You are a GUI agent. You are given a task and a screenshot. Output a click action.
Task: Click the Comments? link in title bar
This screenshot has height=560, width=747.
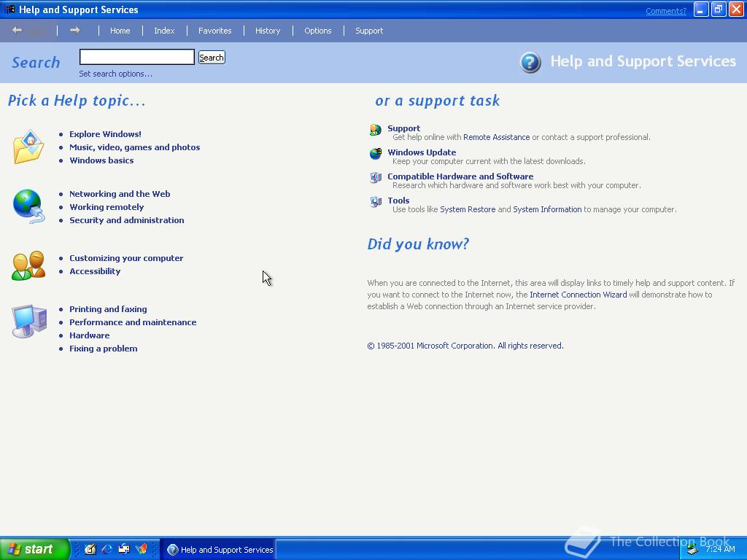[666, 11]
